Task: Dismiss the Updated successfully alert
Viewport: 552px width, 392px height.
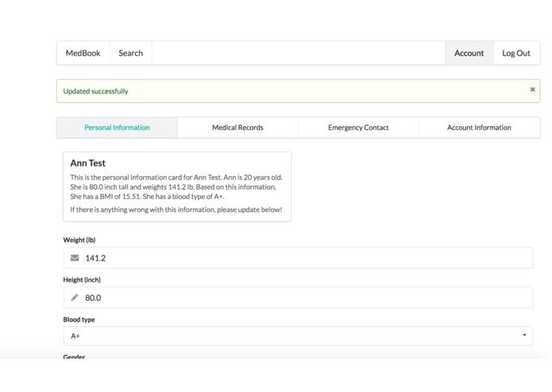Action: click(533, 90)
